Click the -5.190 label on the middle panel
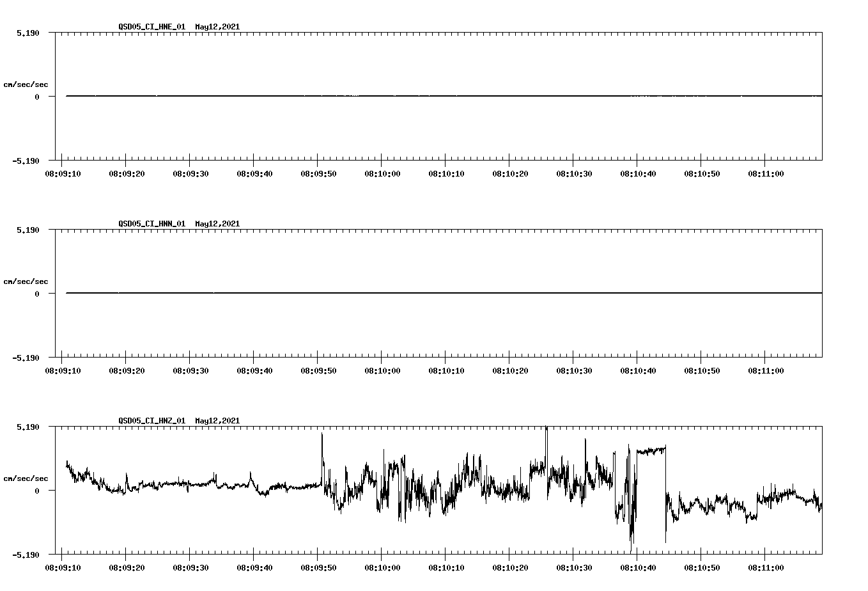Image resolution: width=868 pixels, height=591 pixels. (x=27, y=358)
